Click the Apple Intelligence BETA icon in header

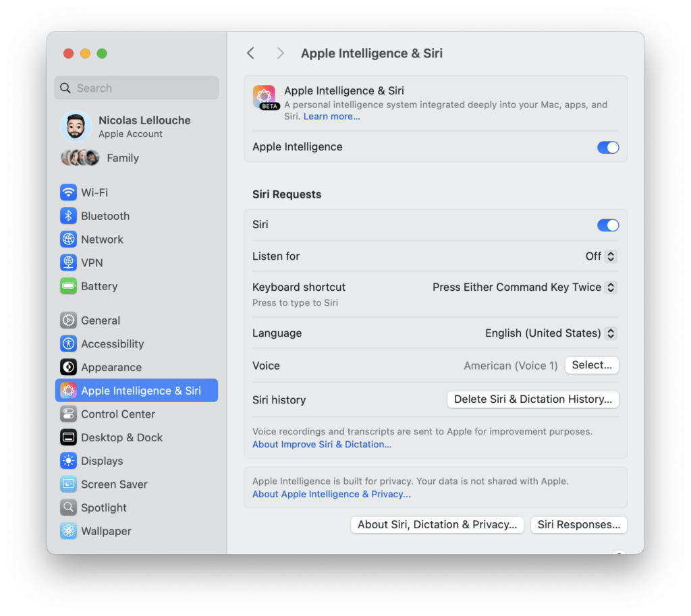click(x=265, y=97)
